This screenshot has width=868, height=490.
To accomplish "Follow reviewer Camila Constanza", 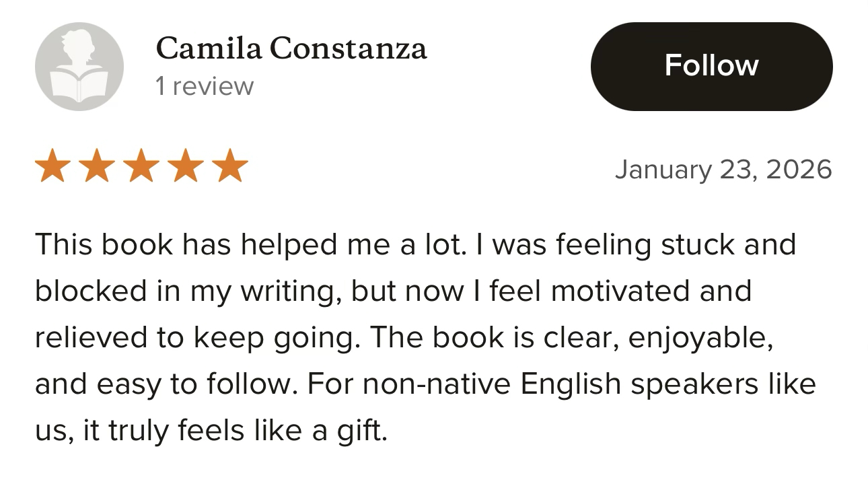I will (x=711, y=66).
